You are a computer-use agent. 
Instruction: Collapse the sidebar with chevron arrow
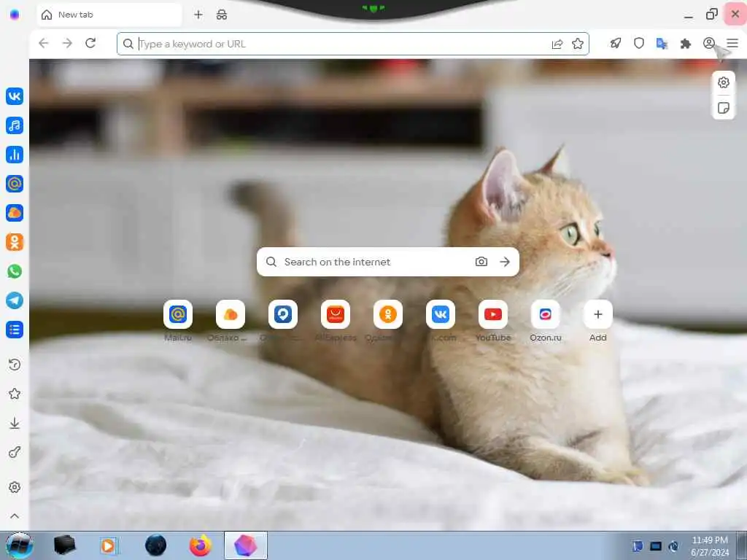click(15, 516)
